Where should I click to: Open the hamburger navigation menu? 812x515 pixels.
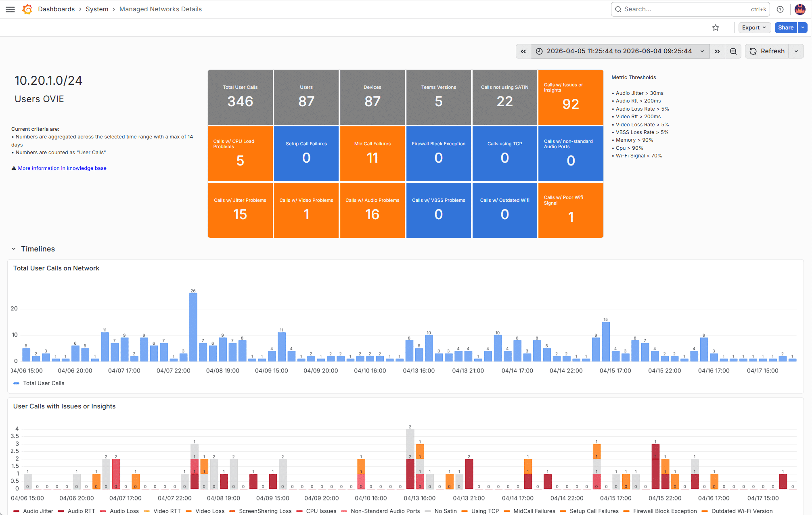10,9
